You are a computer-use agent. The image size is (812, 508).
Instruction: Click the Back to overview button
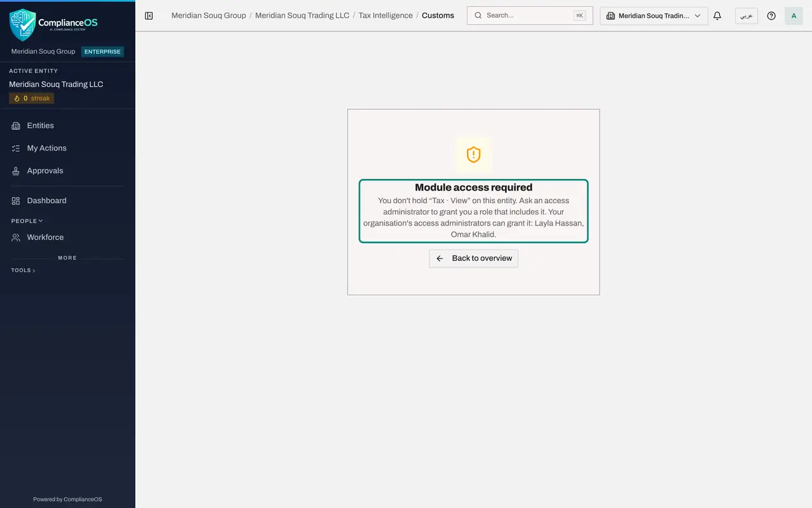474,258
